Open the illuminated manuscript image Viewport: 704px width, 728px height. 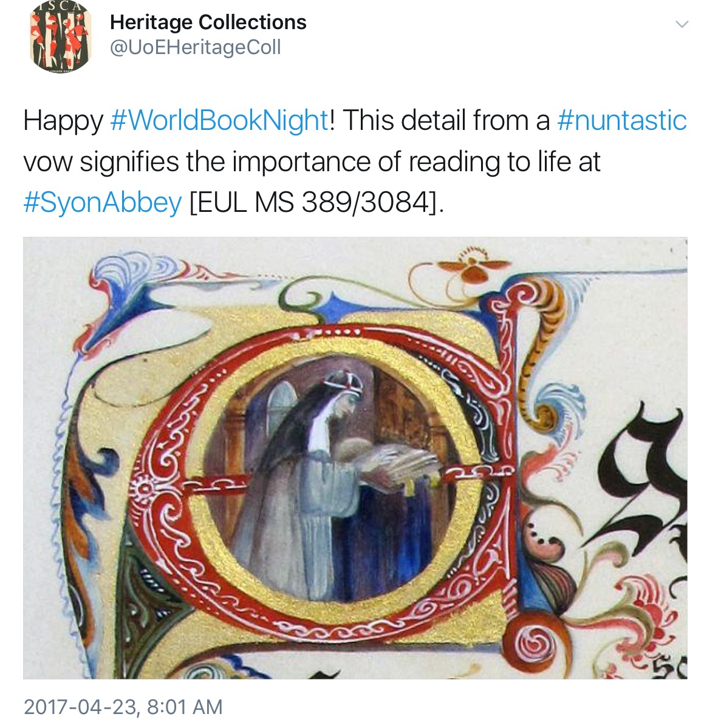(355, 458)
